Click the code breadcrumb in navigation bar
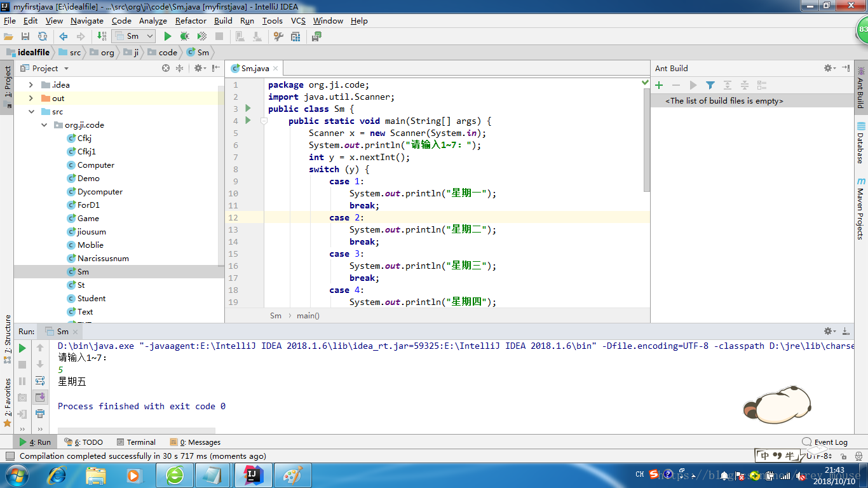Image resolution: width=868 pixels, height=488 pixels. [x=168, y=53]
